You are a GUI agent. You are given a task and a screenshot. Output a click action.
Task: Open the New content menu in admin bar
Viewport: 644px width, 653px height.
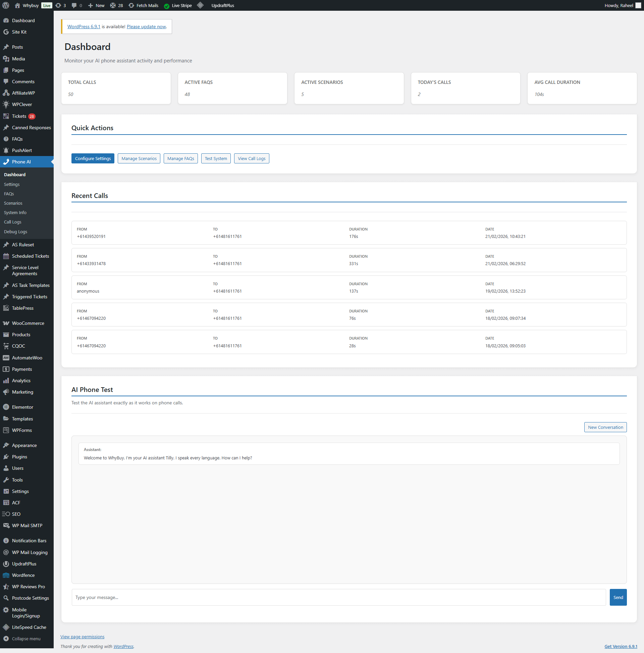click(96, 5)
